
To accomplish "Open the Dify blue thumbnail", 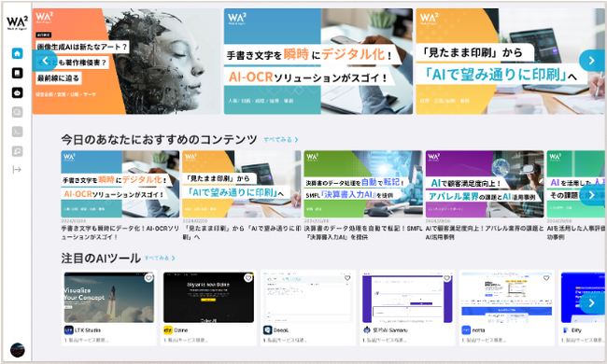I will 583,298.
